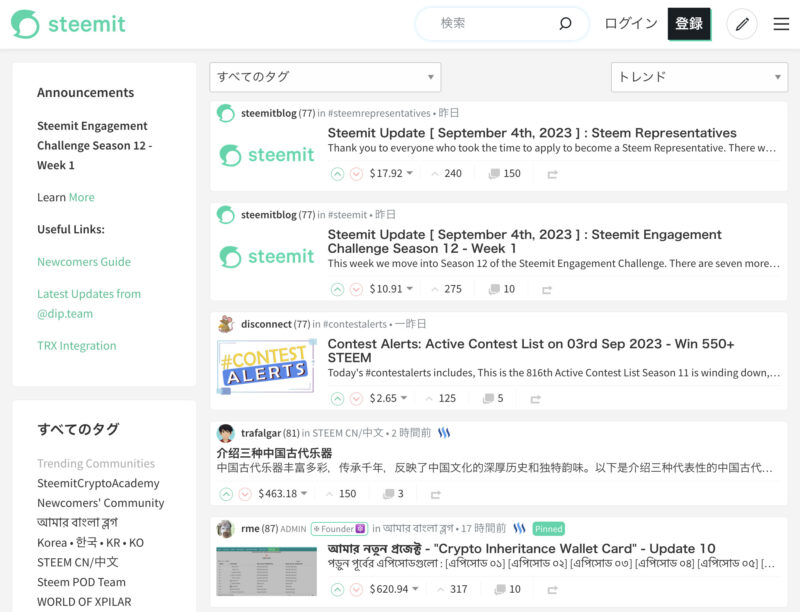Click the 登録 sign up button
Viewport: 800px width, 612px height.
coord(689,24)
